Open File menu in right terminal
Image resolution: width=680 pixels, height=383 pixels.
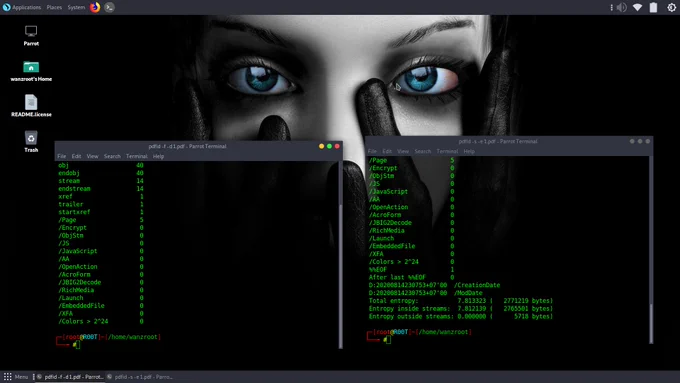pyautogui.click(x=372, y=151)
